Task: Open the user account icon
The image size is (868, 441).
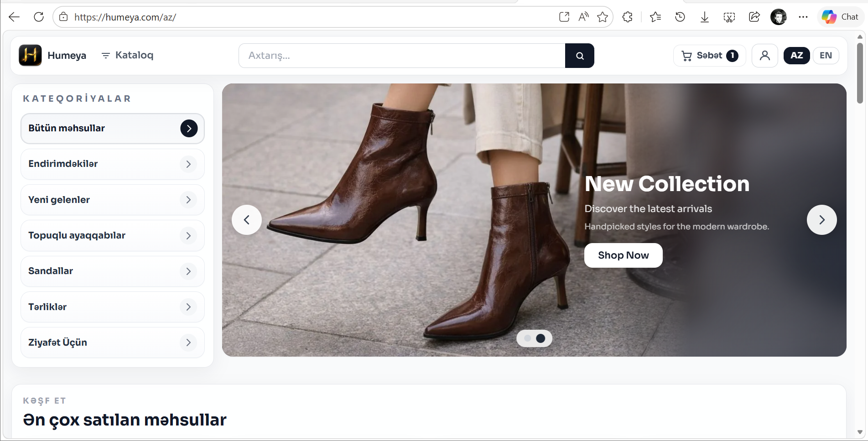Action: click(x=764, y=56)
